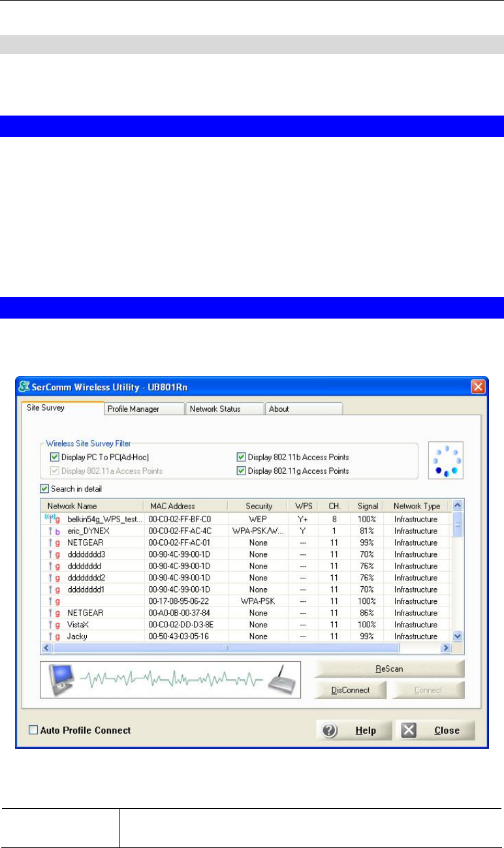Viewport: 504px width, 848px height.
Task: Click channel 8 cell
Action: [x=334, y=519]
